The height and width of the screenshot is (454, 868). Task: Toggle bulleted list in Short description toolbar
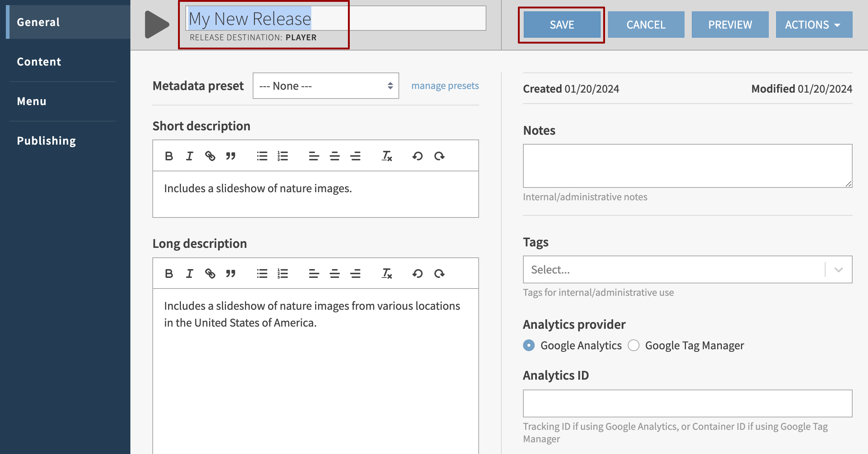click(262, 156)
